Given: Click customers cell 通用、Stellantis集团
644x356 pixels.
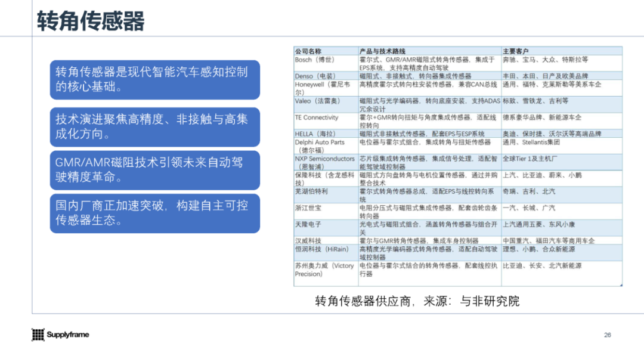Looking at the screenshot, I should click(562, 146).
